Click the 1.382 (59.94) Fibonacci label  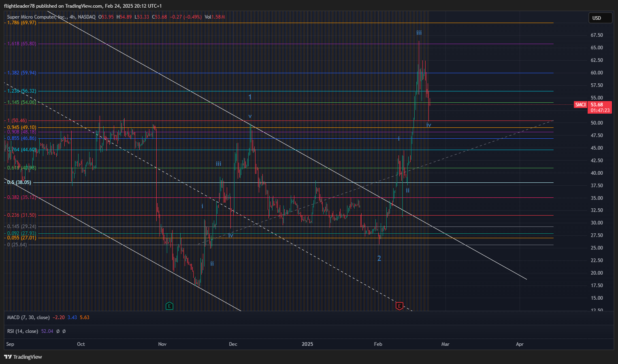22,73
